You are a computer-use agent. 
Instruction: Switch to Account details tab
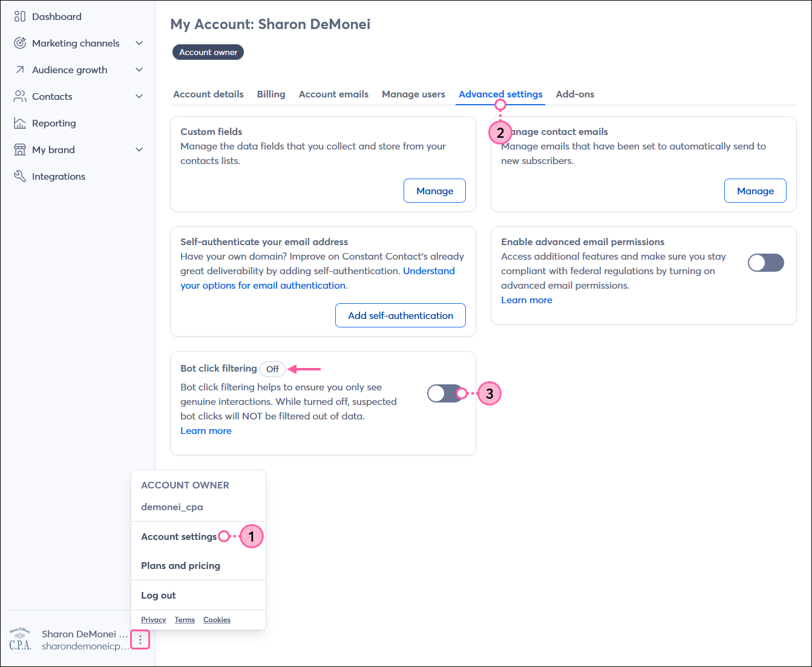(x=208, y=94)
